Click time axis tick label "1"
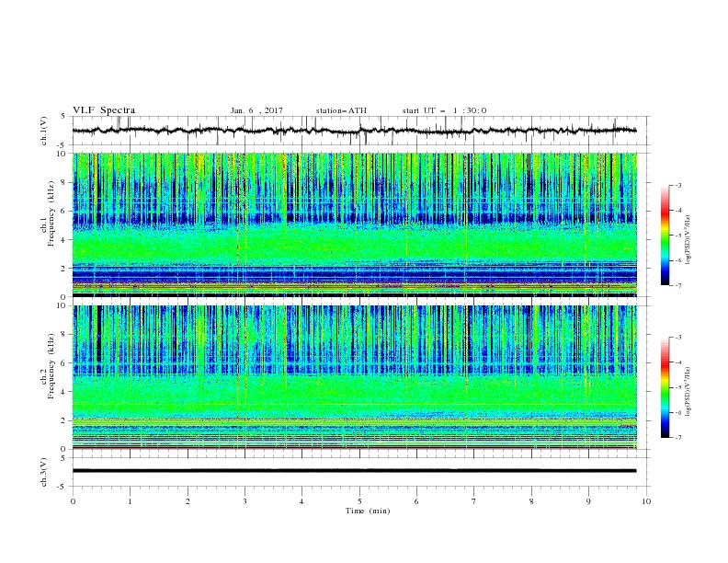728x563 pixels. click(x=130, y=501)
